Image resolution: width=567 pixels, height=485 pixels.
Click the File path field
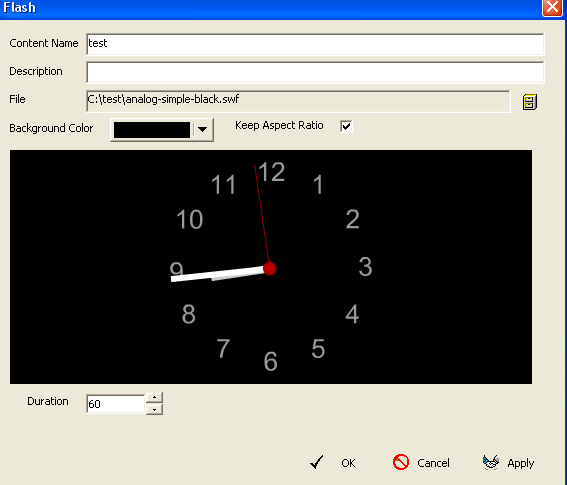(298, 101)
